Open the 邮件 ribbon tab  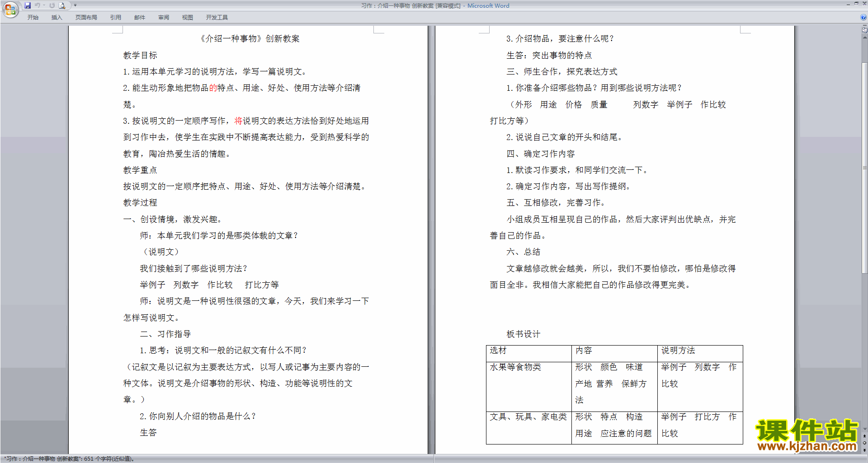pos(139,17)
